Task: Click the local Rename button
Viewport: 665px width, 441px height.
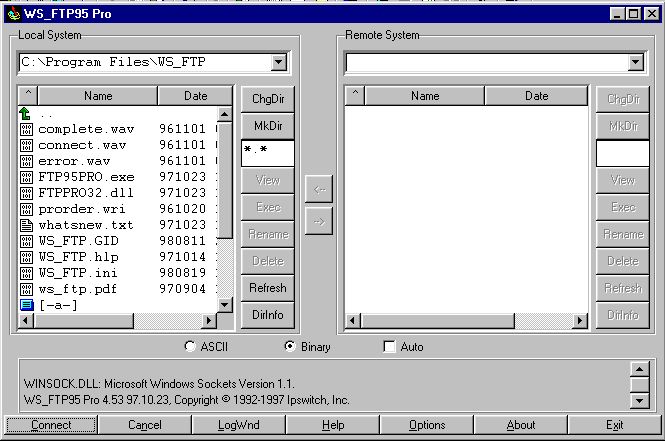Action: [x=268, y=234]
